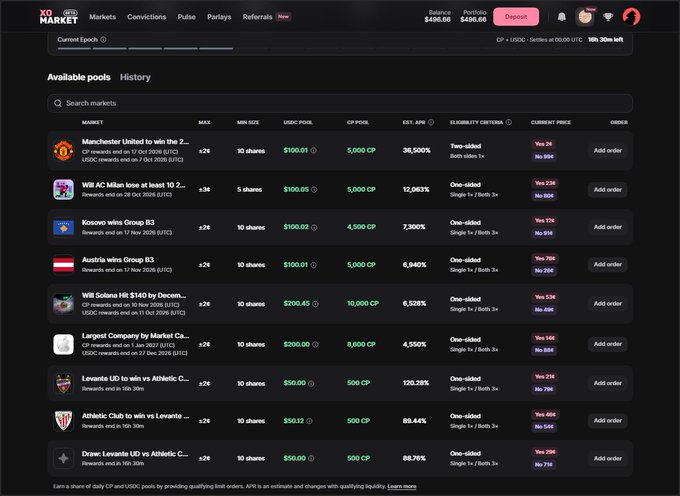Open the notifications bell
The height and width of the screenshot is (496, 680).
(x=562, y=17)
